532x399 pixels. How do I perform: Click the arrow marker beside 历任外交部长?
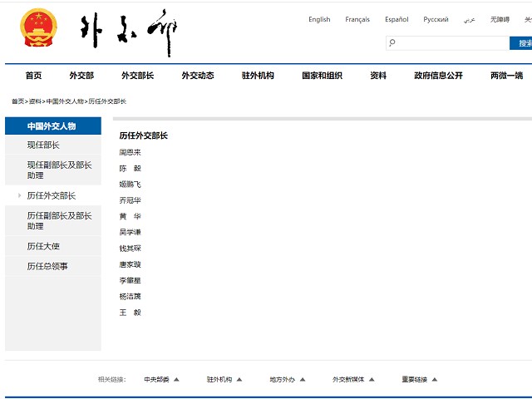pyautogui.click(x=19, y=195)
